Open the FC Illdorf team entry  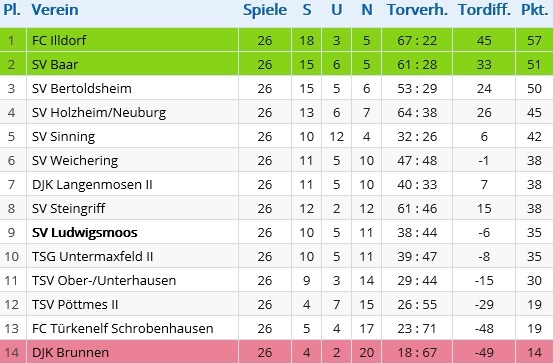click(59, 40)
